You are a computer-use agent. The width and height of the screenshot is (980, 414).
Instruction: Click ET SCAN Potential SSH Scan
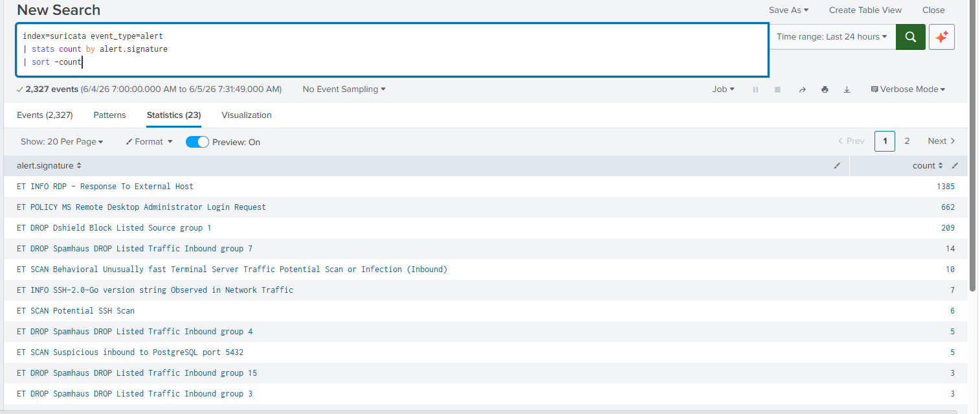point(76,311)
